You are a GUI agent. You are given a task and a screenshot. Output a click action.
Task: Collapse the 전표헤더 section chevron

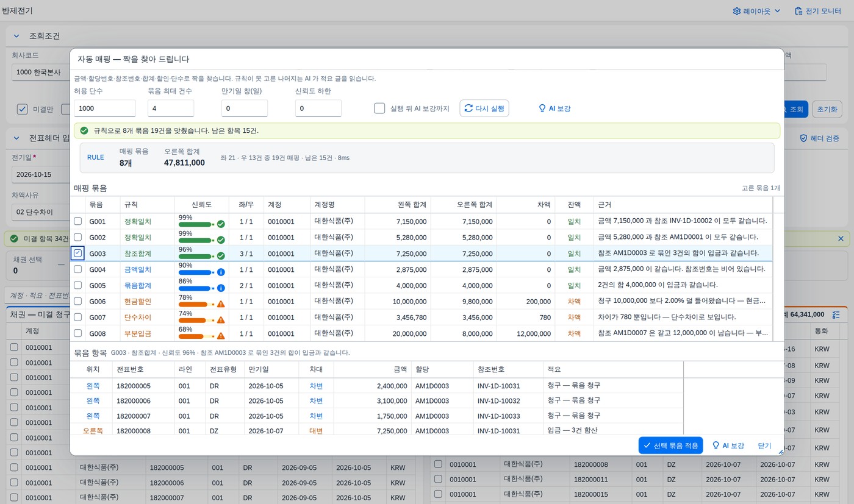16,138
